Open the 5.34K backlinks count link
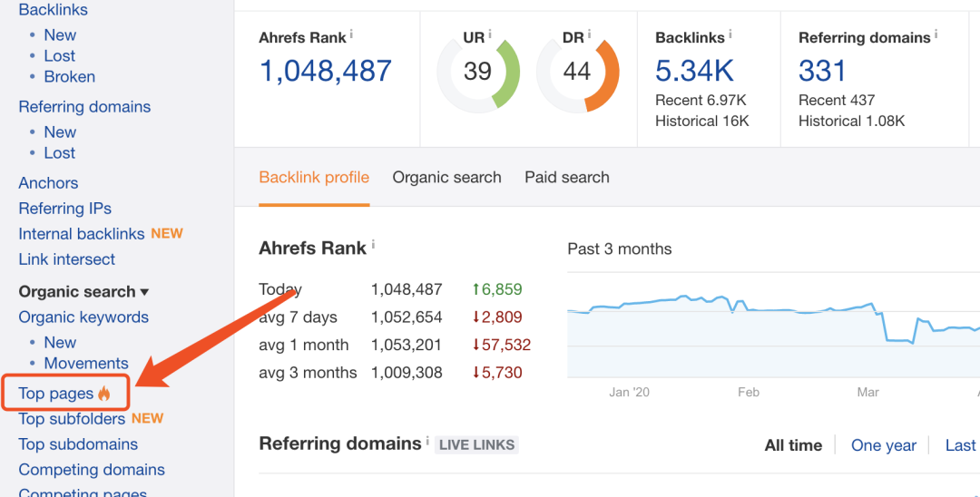The width and height of the screenshot is (980, 497). pyautogui.click(x=693, y=71)
